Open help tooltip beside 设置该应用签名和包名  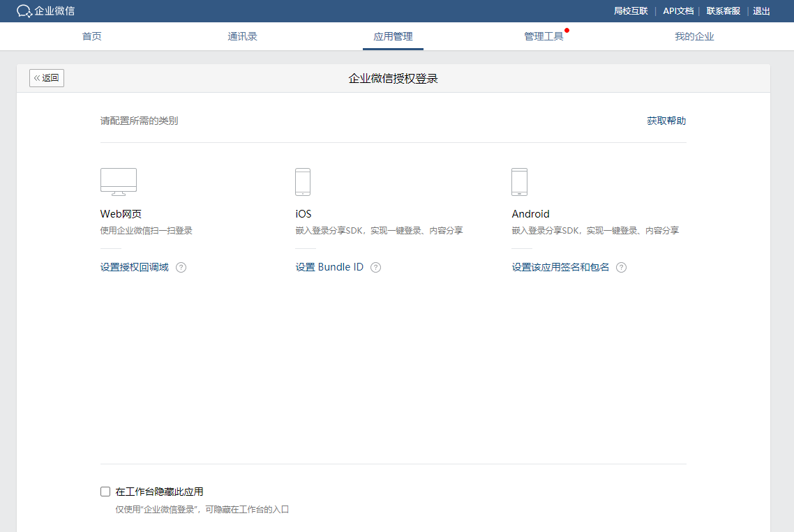click(622, 267)
